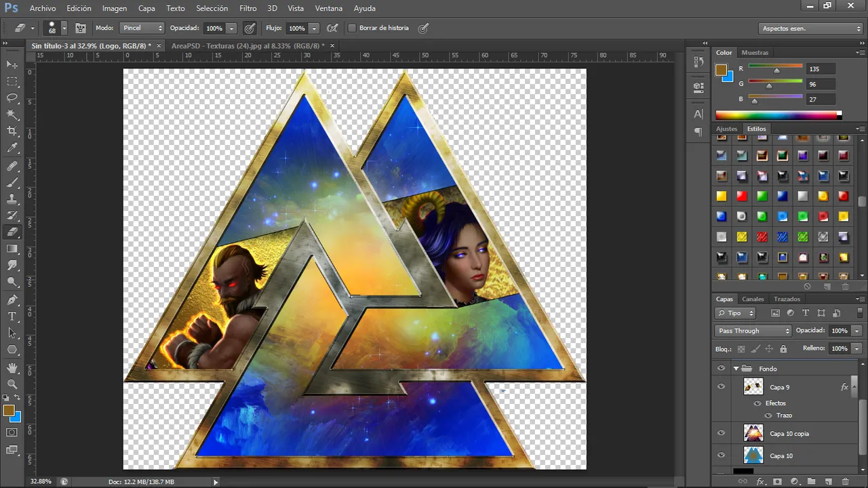Image resolution: width=868 pixels, height=488 pixels.
Task: Select the Polygon shape tool
Action: coord(12,350)
